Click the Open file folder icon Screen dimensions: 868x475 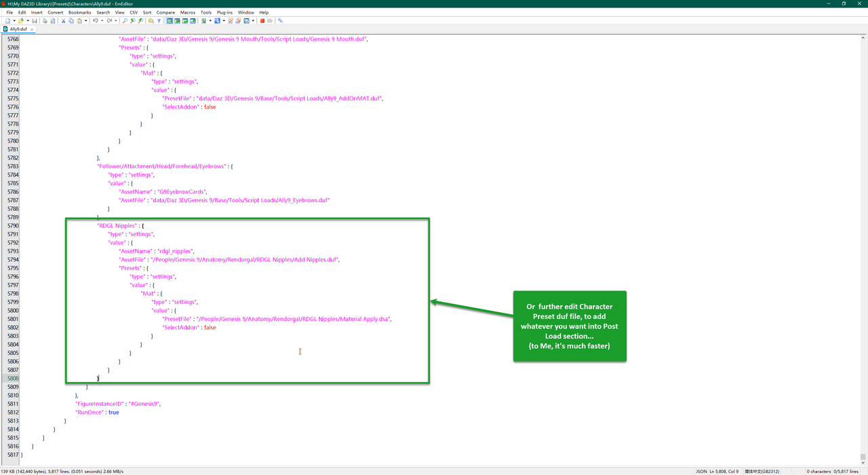click(x=21, y=20)
